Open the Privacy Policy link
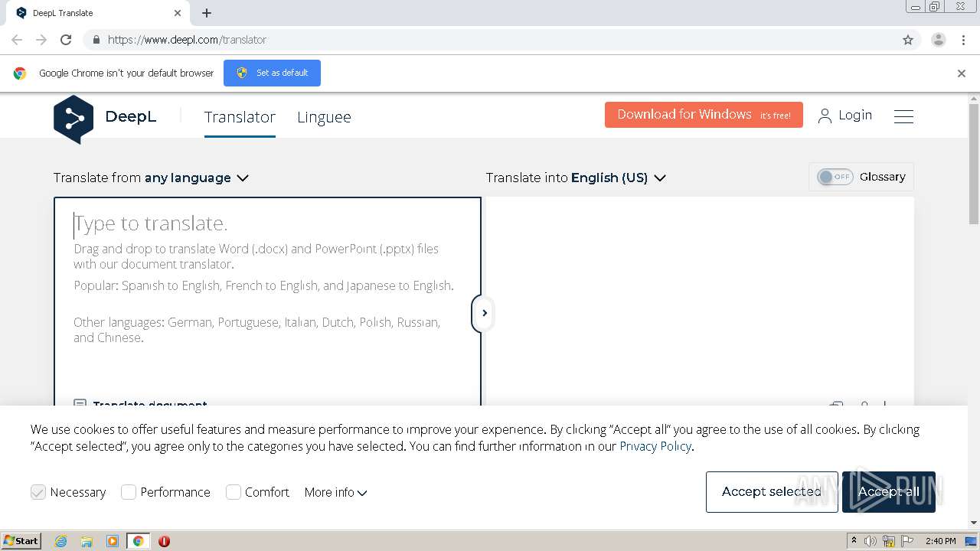 tap(655, 446)
